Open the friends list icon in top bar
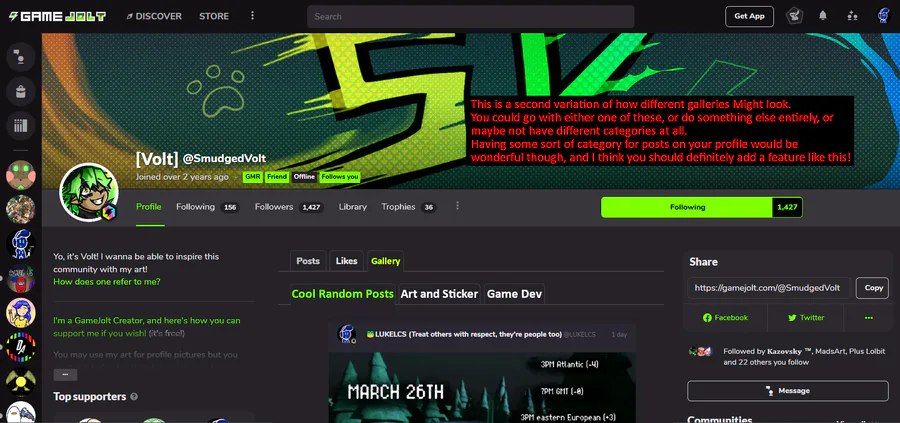 [852, 16]
